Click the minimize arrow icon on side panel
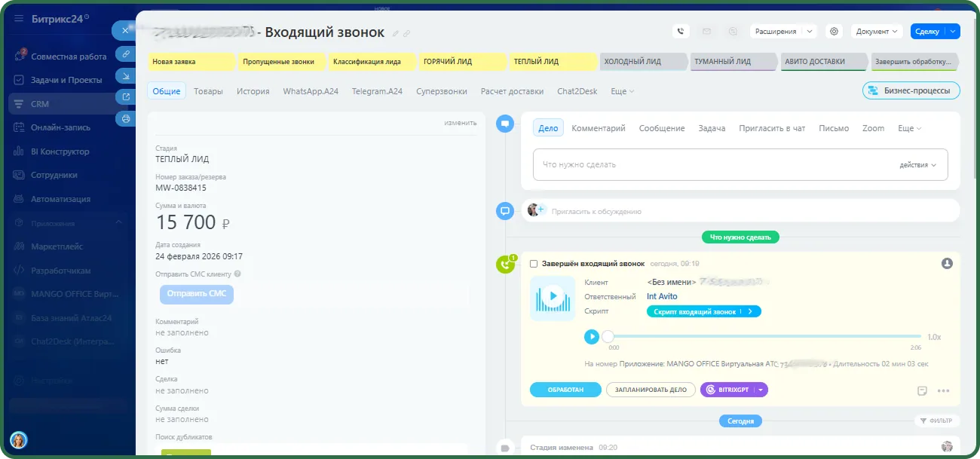Image resolution: width=980 pixels, height=459 pixels. pos(126,76)
